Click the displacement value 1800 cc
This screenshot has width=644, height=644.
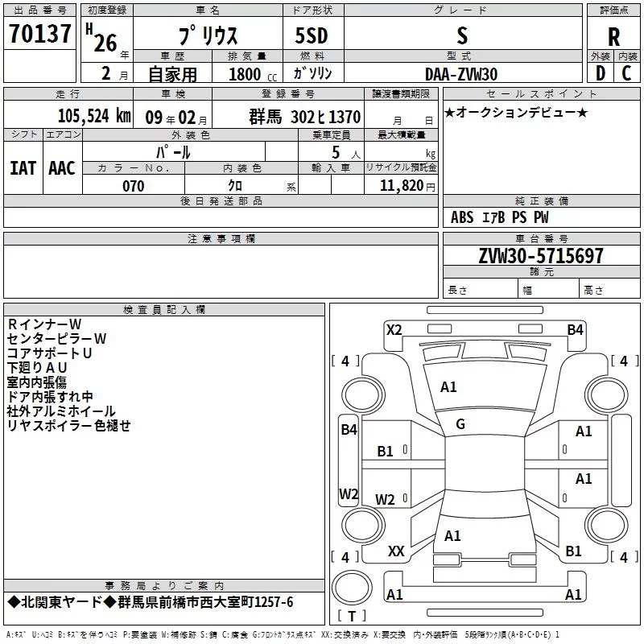(x=253, y=74)
